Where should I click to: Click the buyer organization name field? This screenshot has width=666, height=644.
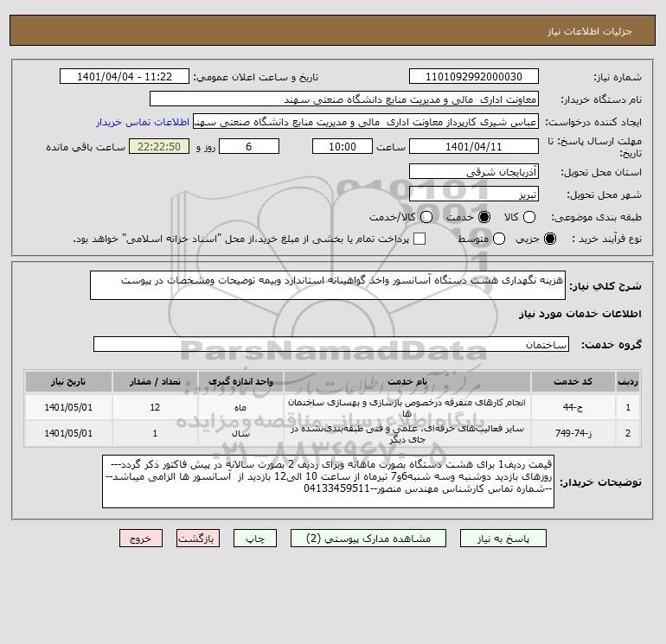(x=344, y=99)
